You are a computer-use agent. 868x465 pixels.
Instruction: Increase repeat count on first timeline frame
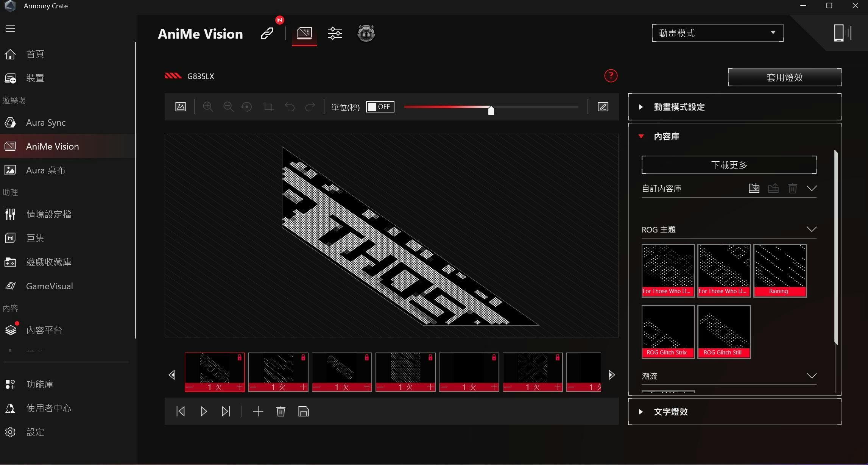240,387
